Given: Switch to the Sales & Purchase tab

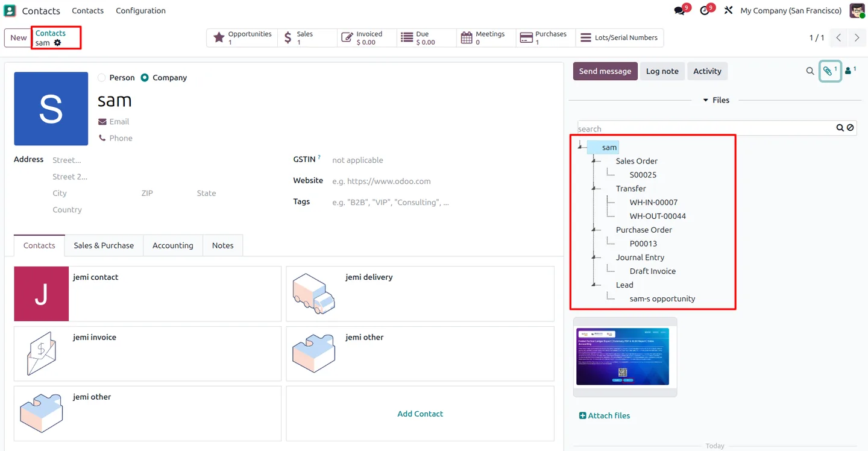Looking at the screenshot, I should (104, 245).
